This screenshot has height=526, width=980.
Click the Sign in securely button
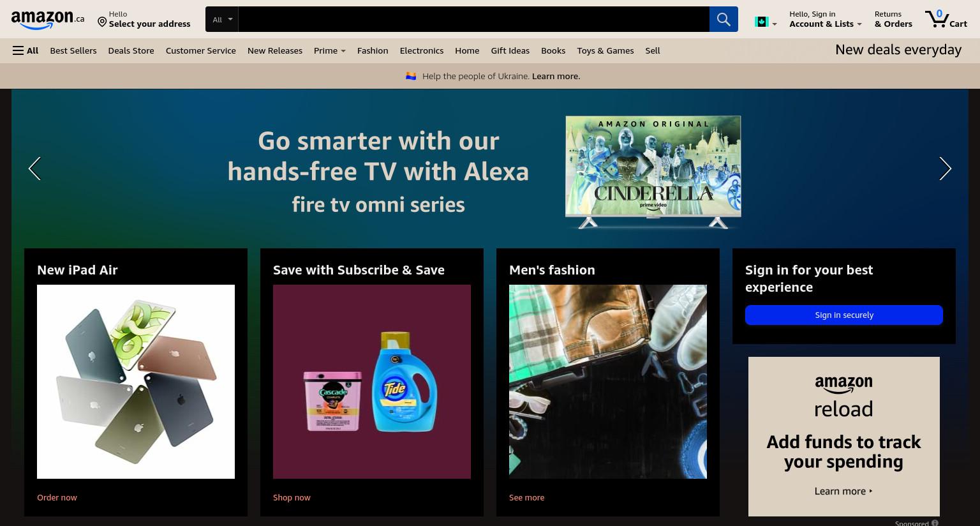coord(843,315)
